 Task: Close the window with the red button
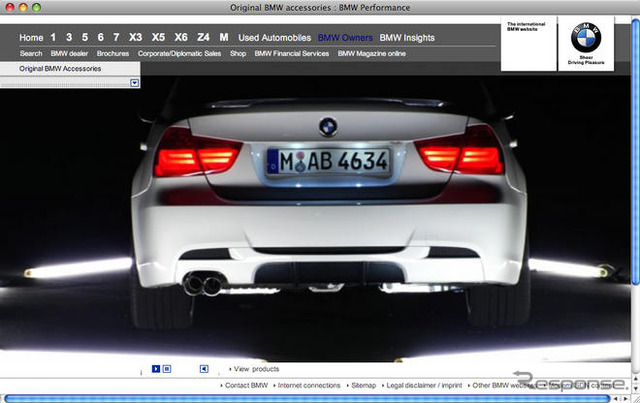9,7
